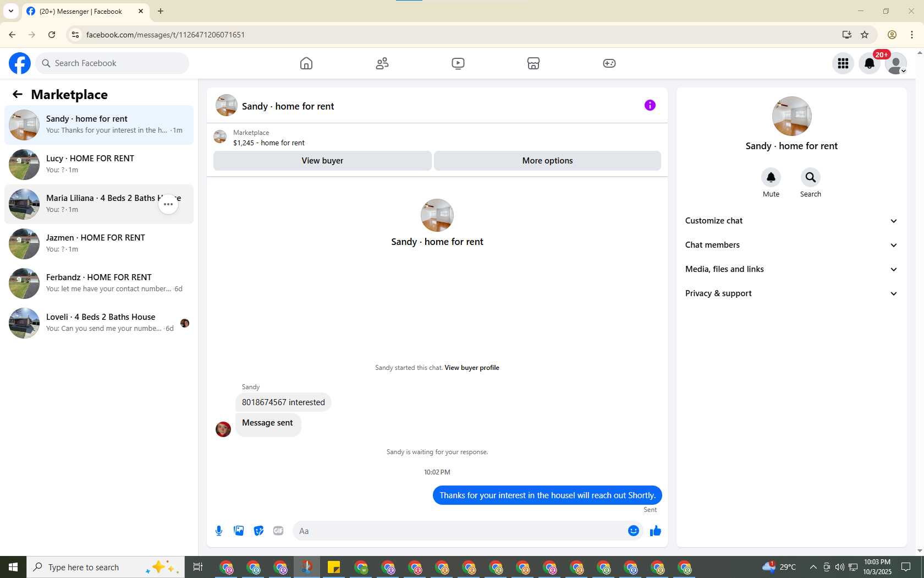The height and width of the screenshot is (578, 924).
Task: Click the More options button
Action: 547,161
